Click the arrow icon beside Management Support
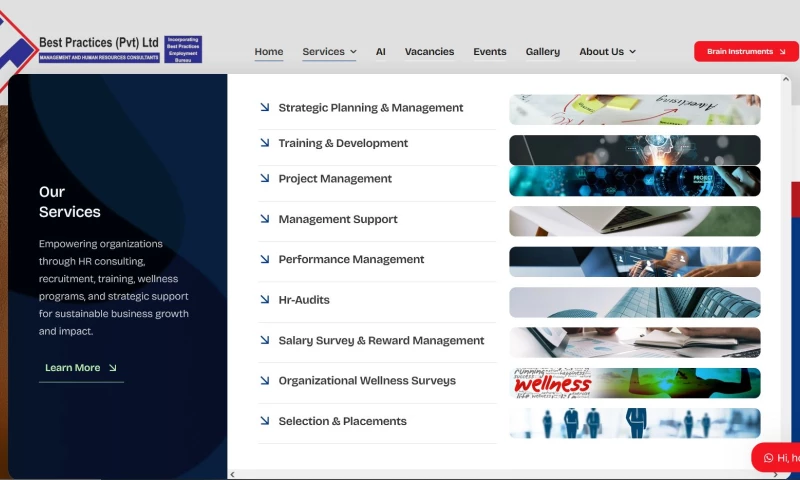 265,219
